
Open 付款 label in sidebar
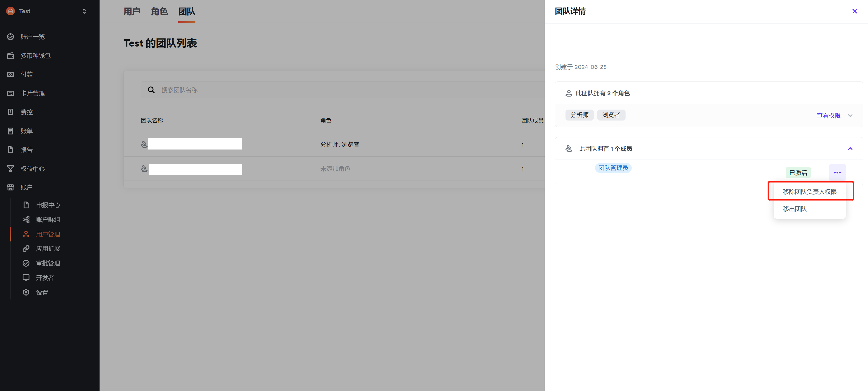tap(27, 74)
